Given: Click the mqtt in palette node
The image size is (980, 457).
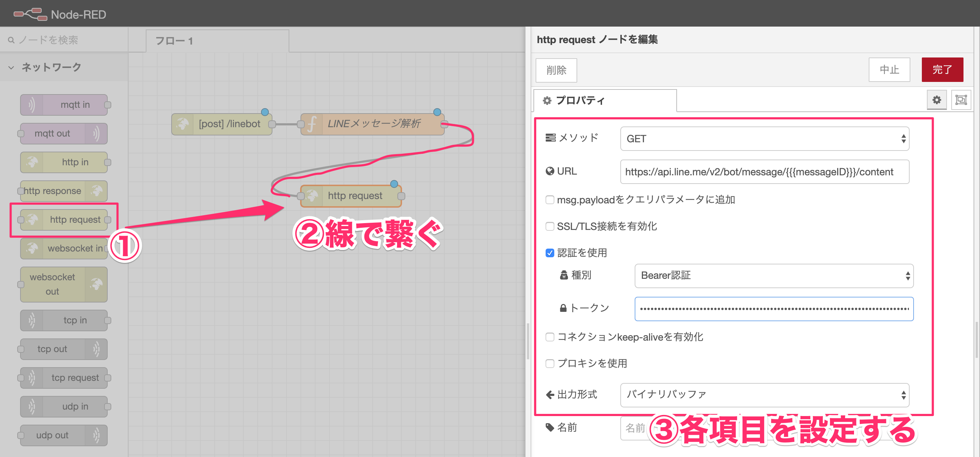Looking at the screenshot, I should [x=64, y=105].
